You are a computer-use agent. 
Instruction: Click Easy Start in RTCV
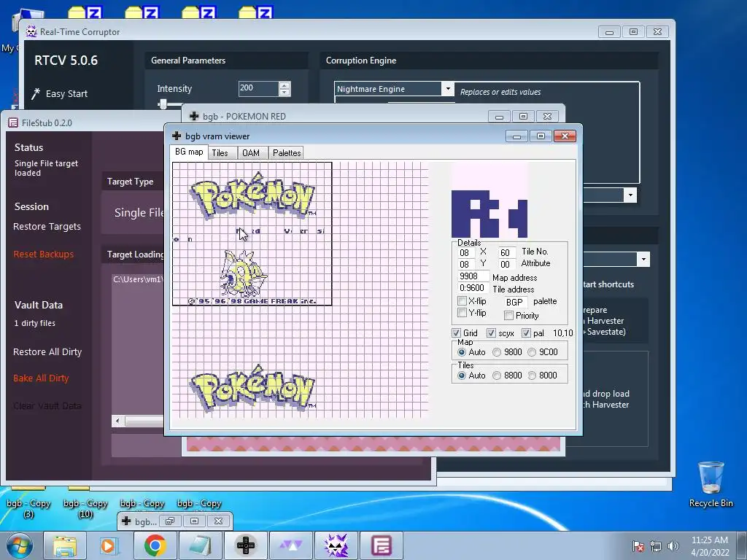point(66,94)
